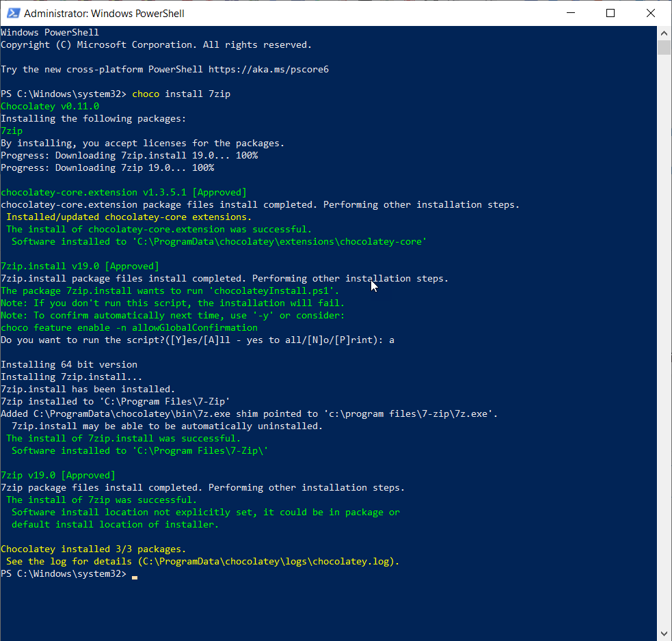Click 'Note: To confirm automatically next time' line

173,315
